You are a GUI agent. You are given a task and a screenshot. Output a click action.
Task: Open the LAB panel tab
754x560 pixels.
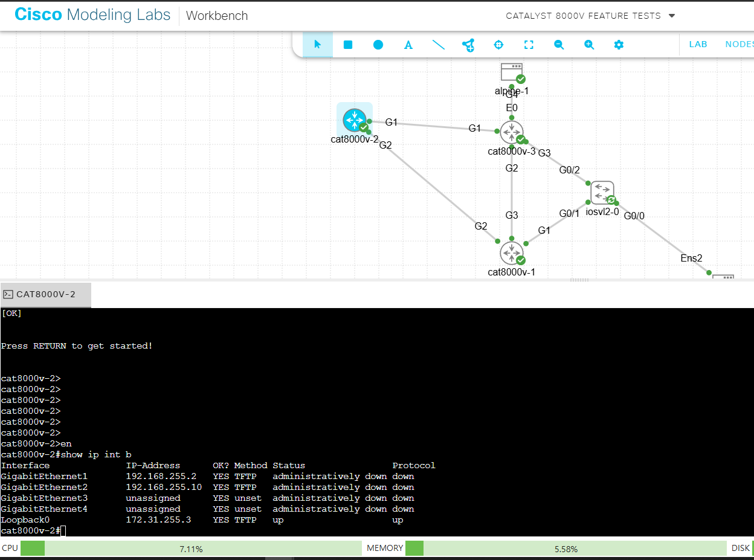click(x=698, y=44)
